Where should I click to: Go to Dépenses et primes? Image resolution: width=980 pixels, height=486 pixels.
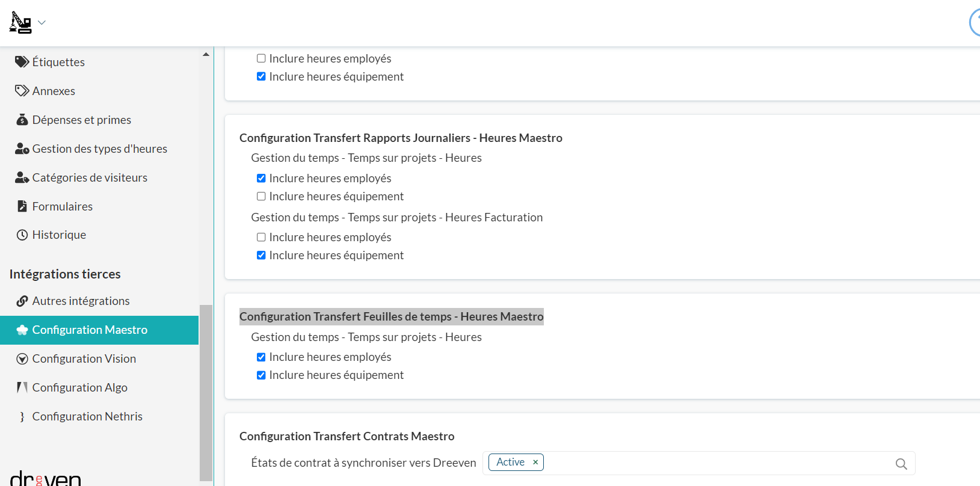99,120
